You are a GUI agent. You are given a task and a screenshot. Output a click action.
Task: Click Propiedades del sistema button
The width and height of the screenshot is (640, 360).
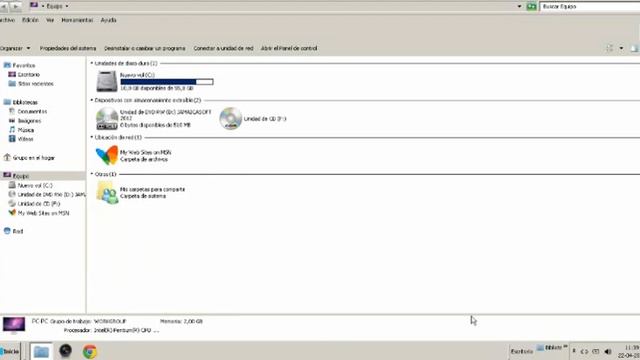click(x=68, y=48)
